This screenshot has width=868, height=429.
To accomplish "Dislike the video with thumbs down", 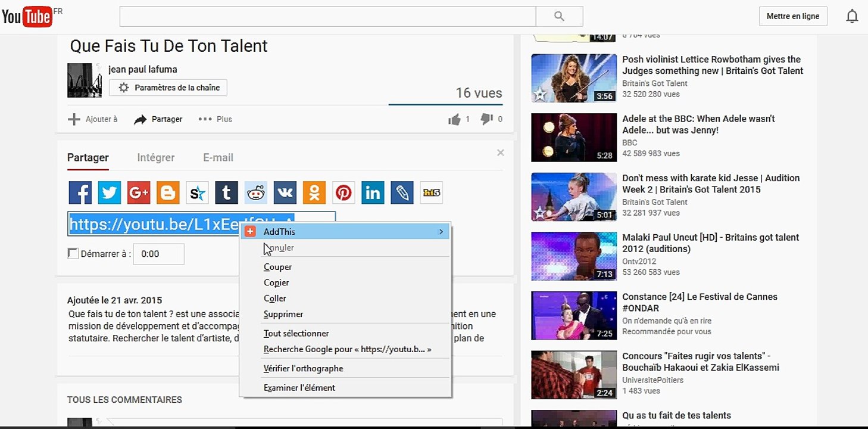I will tap(486, 119).
